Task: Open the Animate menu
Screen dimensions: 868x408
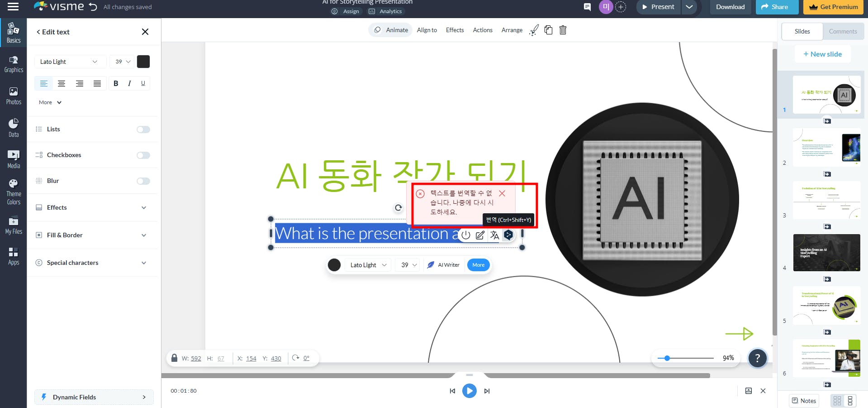Action: click(x=391, y=30)
